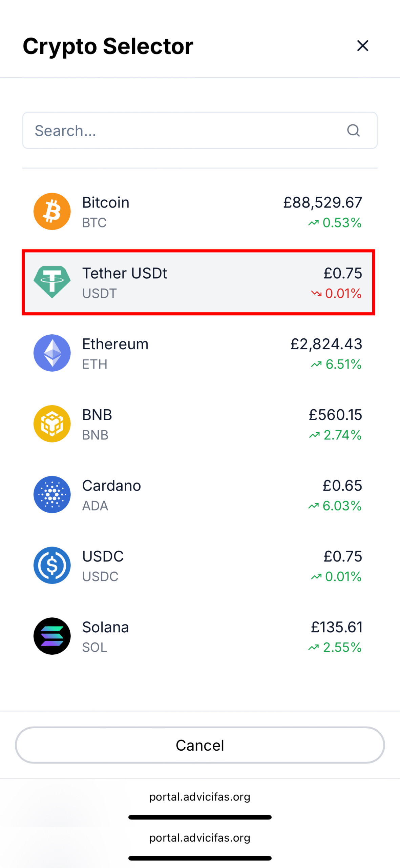The width and height of the screenshot is (400, 868).
Task: Tap Cardano's 6.03% change value
Action: (341, 506)
